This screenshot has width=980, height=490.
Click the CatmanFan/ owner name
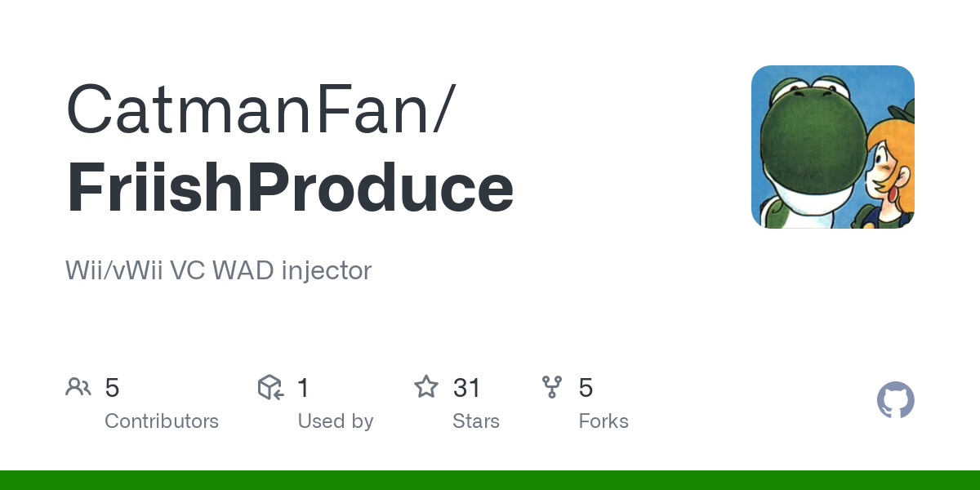point(258,108)
